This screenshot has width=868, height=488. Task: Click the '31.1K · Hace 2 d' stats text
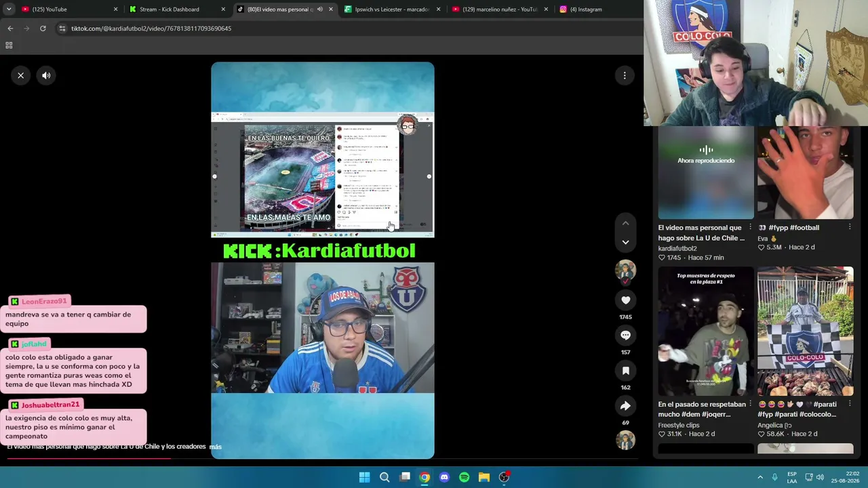point(686,434)
